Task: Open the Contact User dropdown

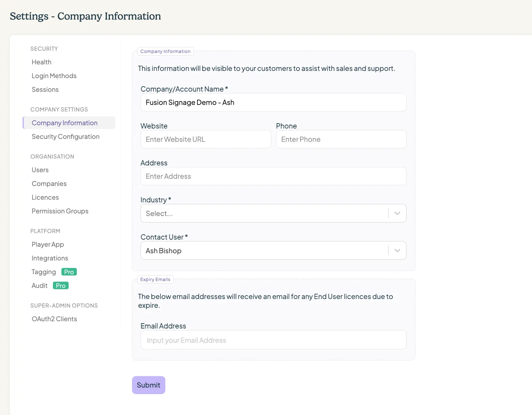Action: 273,251
